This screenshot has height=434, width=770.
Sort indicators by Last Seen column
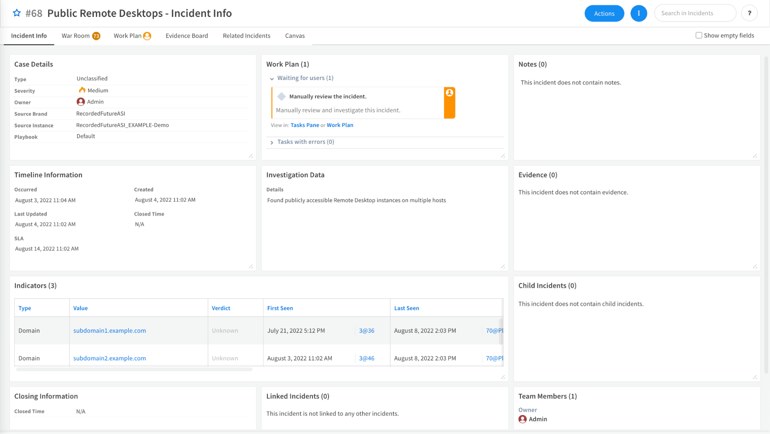(407, 308)
